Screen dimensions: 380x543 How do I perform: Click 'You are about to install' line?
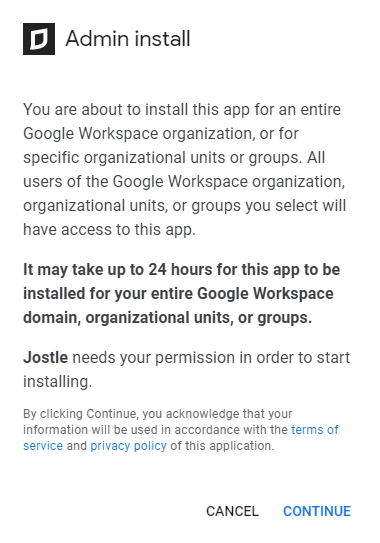tap(182, 110)
